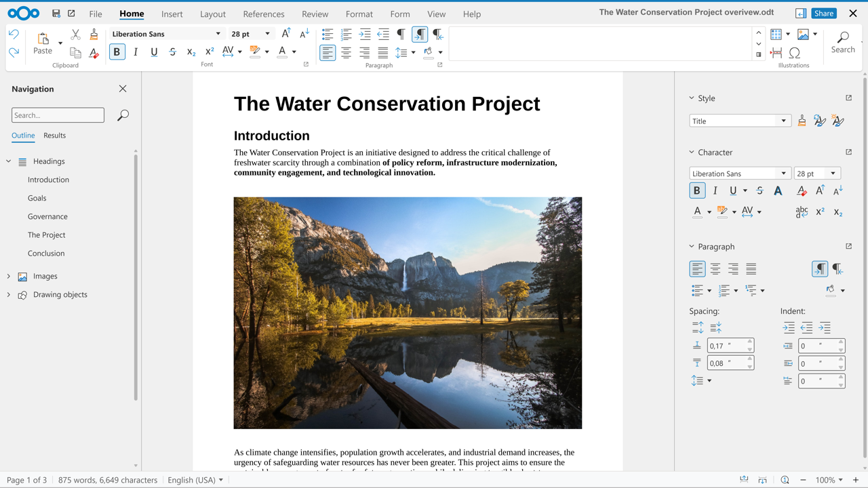
Task: Enable center alignment in the sidebar Paragraph panel
Action: tap(715, 269)
